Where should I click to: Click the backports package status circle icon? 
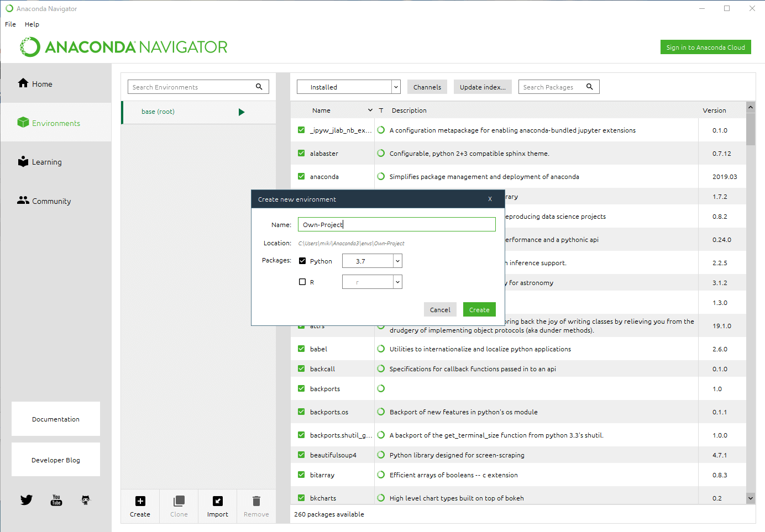coord(381,388)
